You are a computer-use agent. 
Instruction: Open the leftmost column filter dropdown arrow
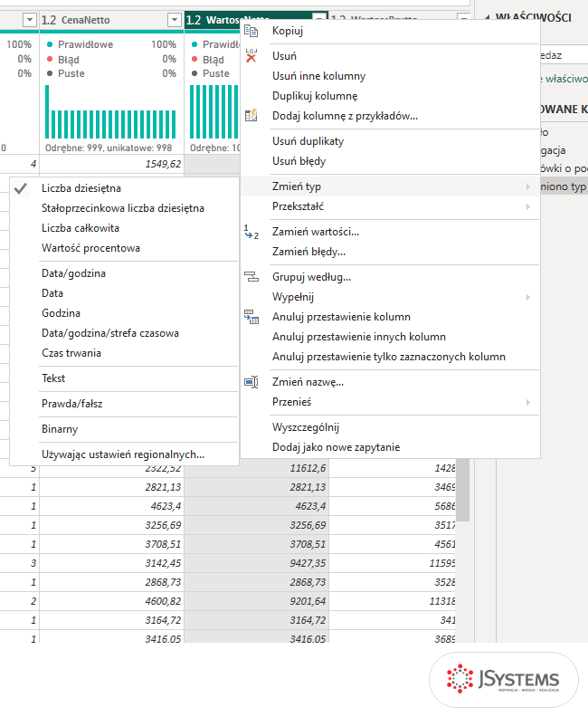pyautogui.click(x=30, y=20)
